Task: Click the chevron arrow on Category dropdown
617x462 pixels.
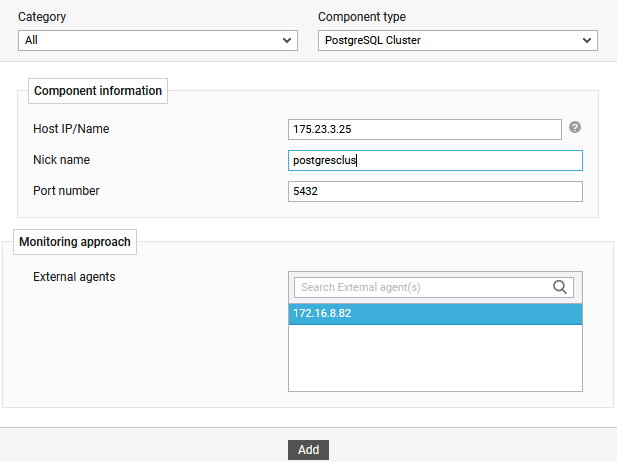Action: [287, 41]
